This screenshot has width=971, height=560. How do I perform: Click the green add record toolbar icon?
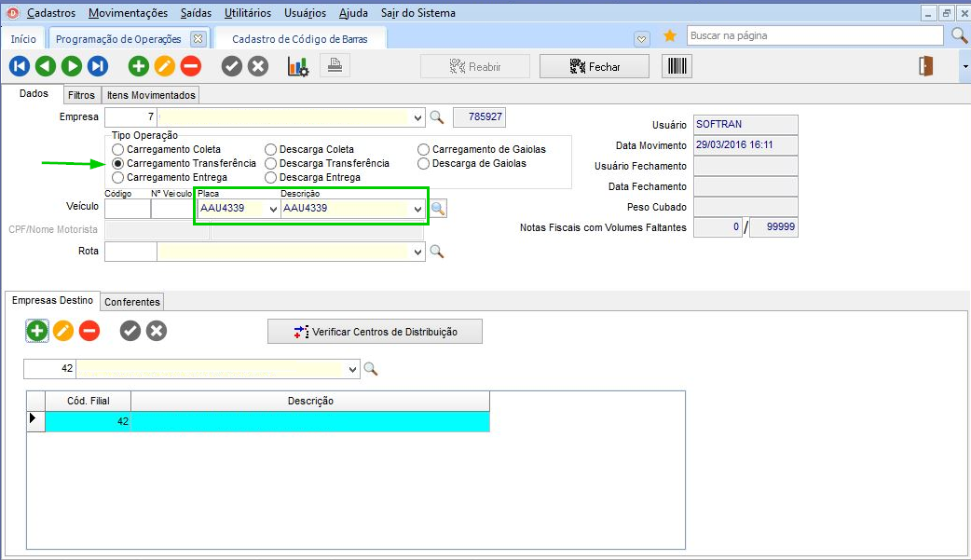[138, 66]
